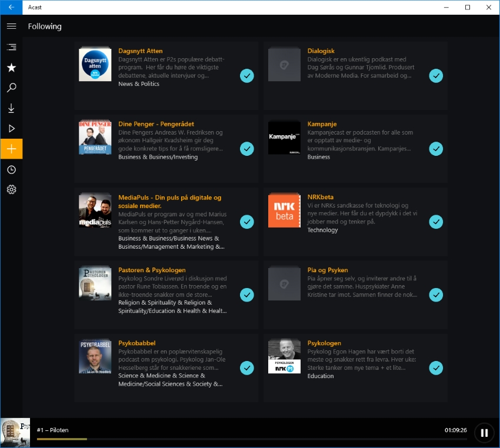Click the 'Business' category under Kampanje

319,157
